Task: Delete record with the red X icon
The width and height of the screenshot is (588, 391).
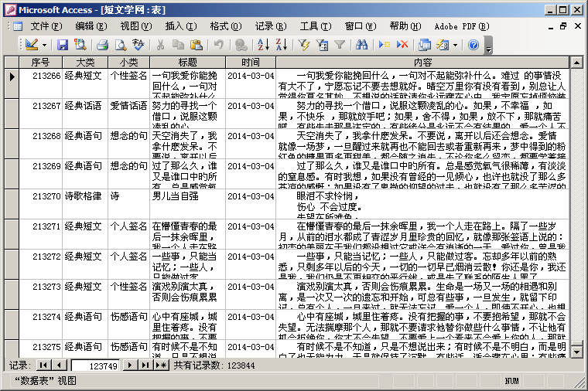Action: click(x=402, y=45)
